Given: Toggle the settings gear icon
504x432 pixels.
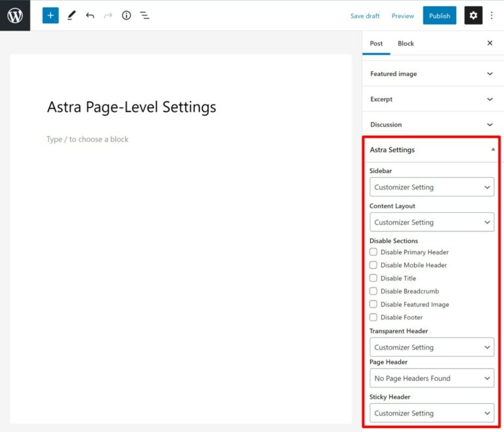Looking at the screenshot, I should tap(473, 16).
